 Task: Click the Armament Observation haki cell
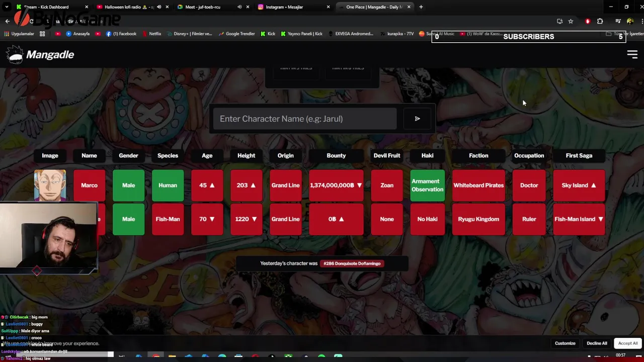point(427,186)
